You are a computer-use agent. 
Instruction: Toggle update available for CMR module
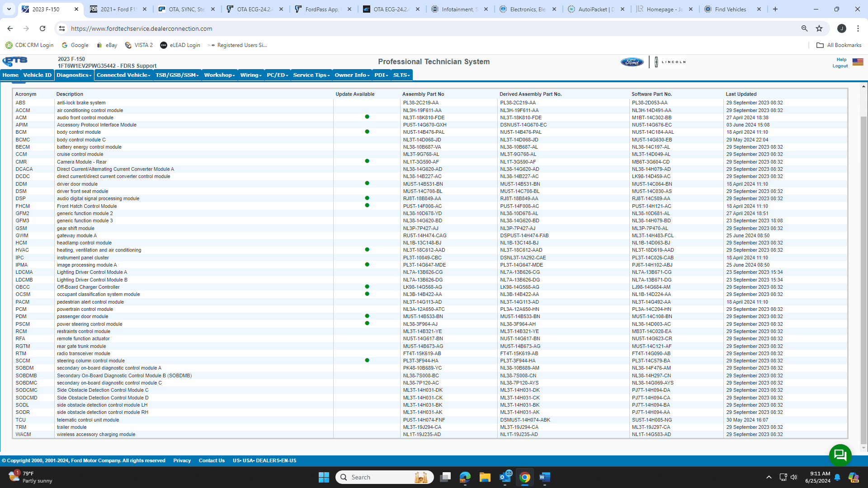pyautogui.click(x=367, y=161)
